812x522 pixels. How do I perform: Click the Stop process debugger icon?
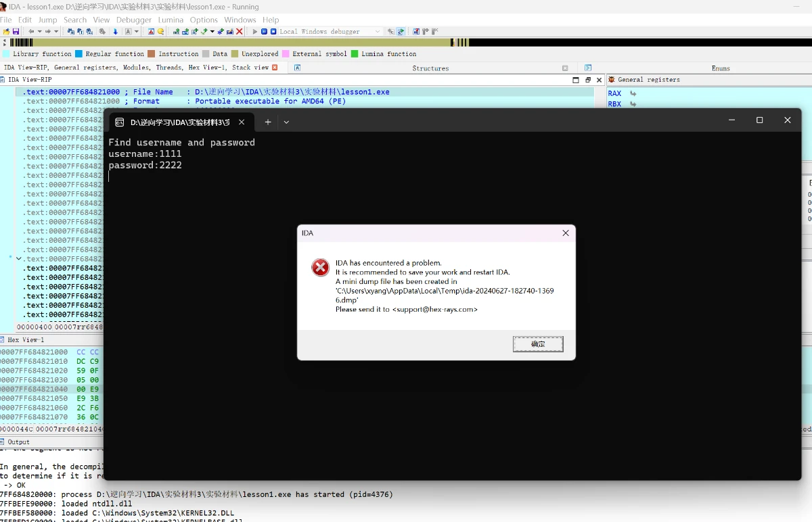[x=273, y=32]
